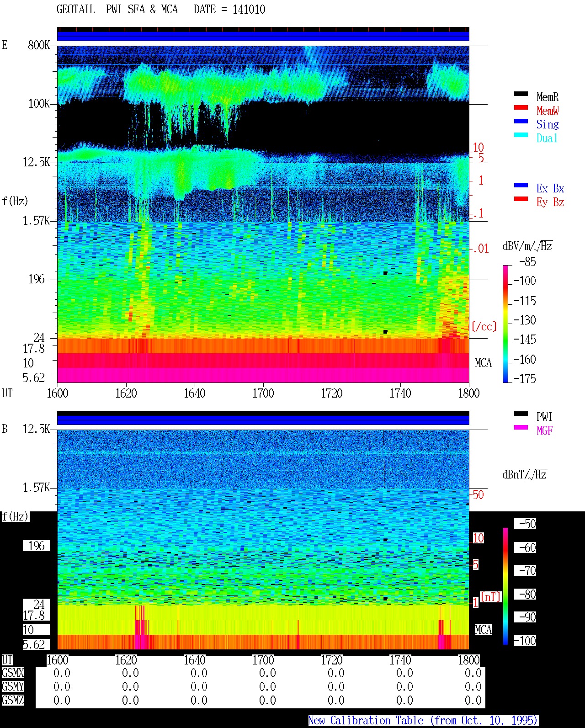Click the GEOTAIL PWI SFA & MCA title
This screenshot has height=728, width=585.
[x=117, y=10]
